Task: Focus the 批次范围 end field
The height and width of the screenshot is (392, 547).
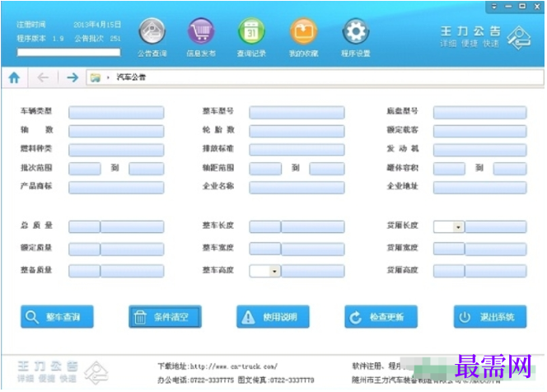Action: point(147,169)
